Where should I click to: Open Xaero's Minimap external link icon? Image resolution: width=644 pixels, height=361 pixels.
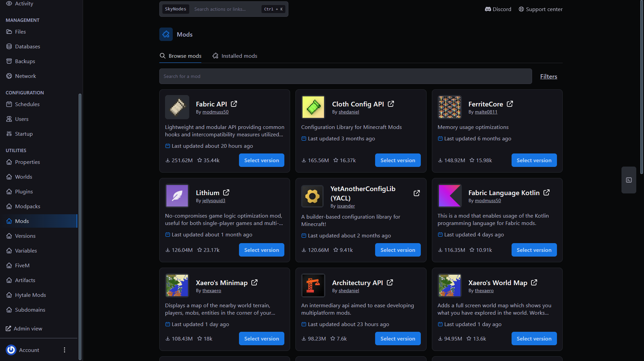click(x=254, y=282)
